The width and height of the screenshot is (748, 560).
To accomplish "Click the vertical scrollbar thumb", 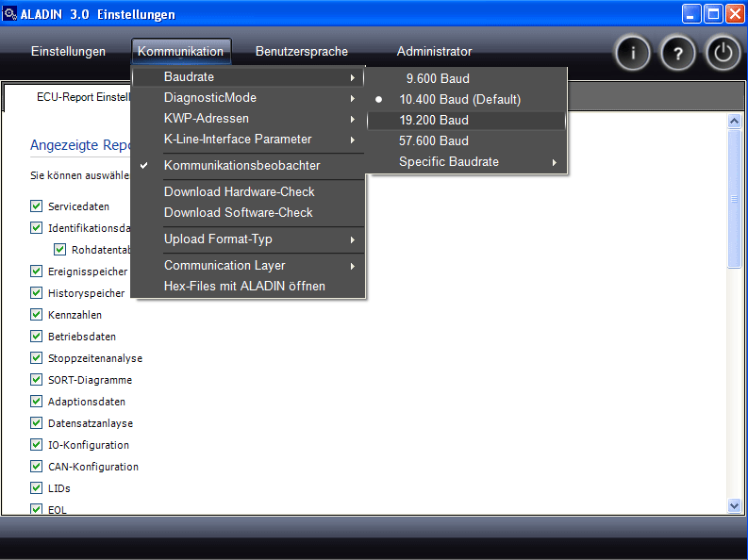I will tap(734, 199).
